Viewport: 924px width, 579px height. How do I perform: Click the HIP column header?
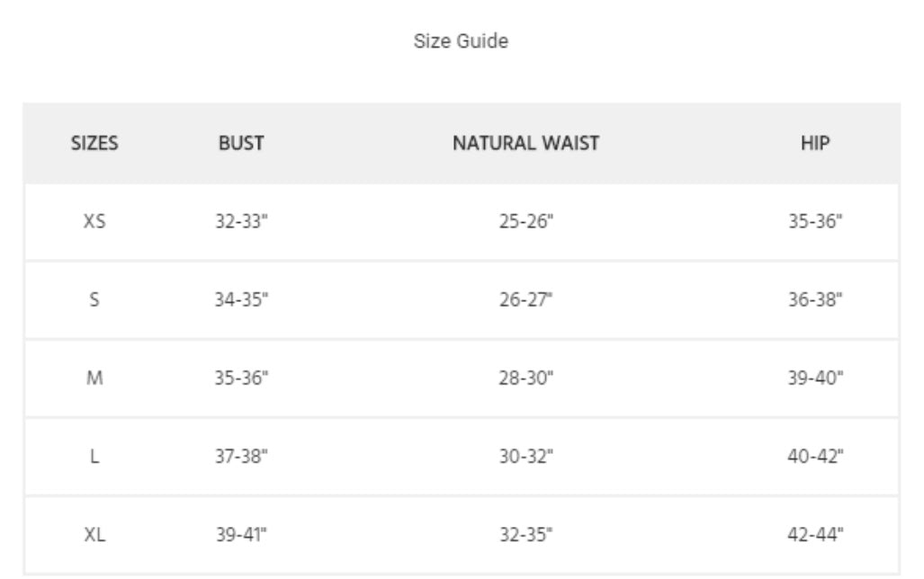[814, 143]
